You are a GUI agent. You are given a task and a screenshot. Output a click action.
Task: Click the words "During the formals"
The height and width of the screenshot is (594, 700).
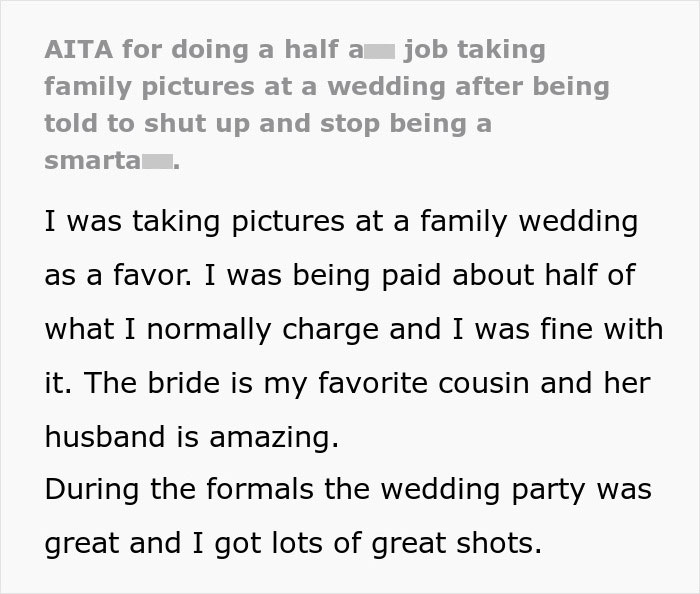point(178,490)
